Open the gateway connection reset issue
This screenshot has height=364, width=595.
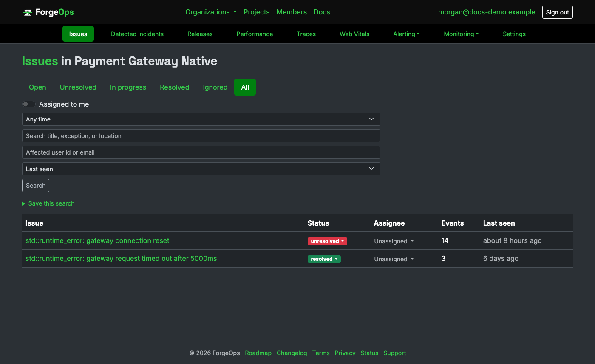(97, 241)
